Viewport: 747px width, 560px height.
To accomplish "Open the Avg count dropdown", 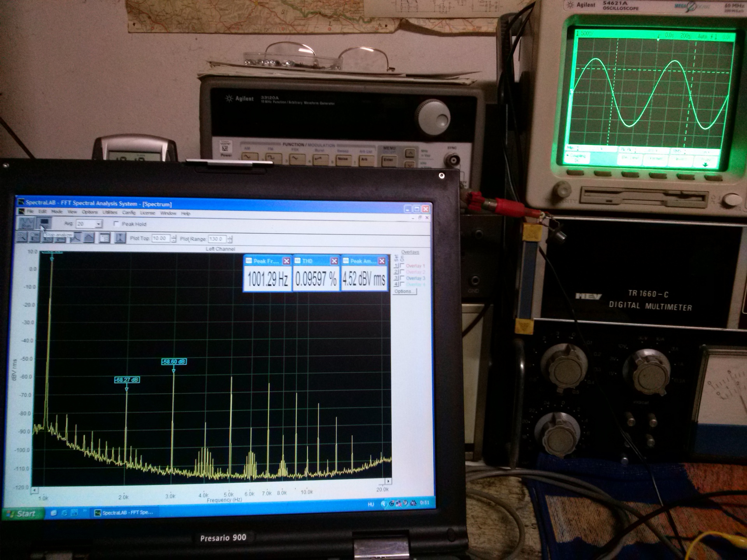I will 98,224.
